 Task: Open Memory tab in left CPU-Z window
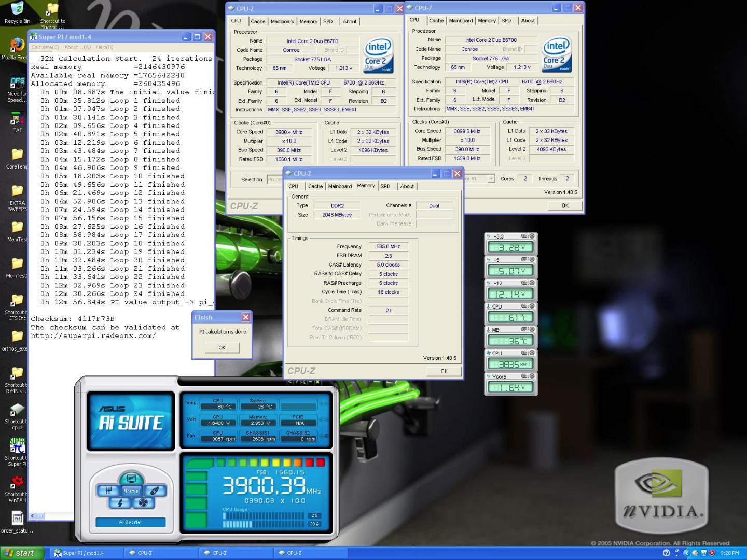(308, 21)
